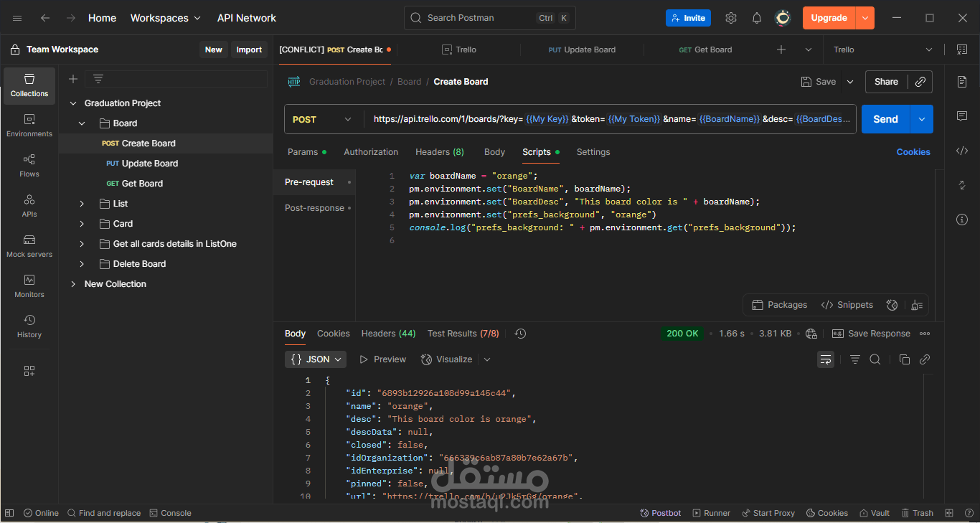980x523 pixels.
Task: Open the Test Results (7/8) tab
Action: (463, 334)
